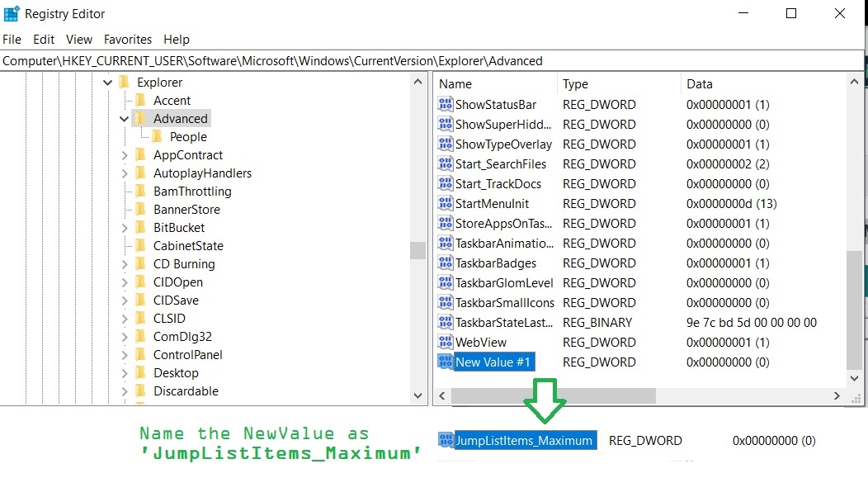Click the Advanced folder icon
This screenshot has width=868, height=478.
pos(141,119)
